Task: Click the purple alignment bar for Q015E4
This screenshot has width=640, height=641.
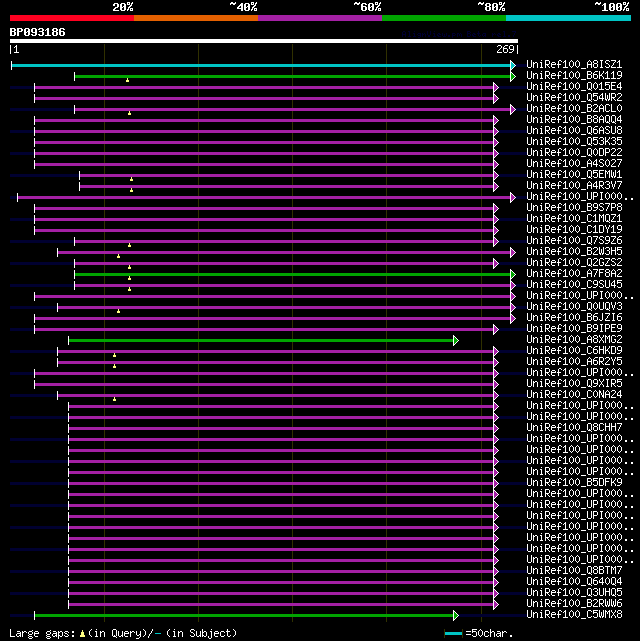Action: 264,87
